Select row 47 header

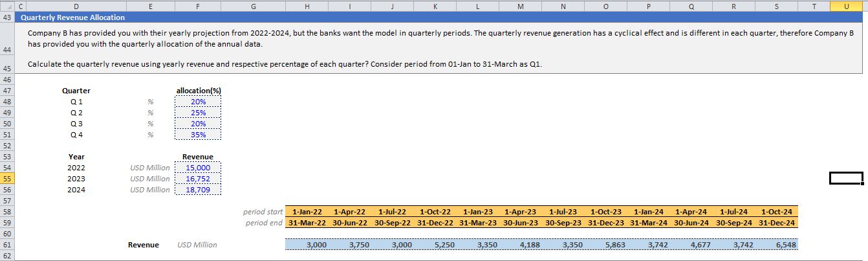pyautogui.click(x=7, y=91)
